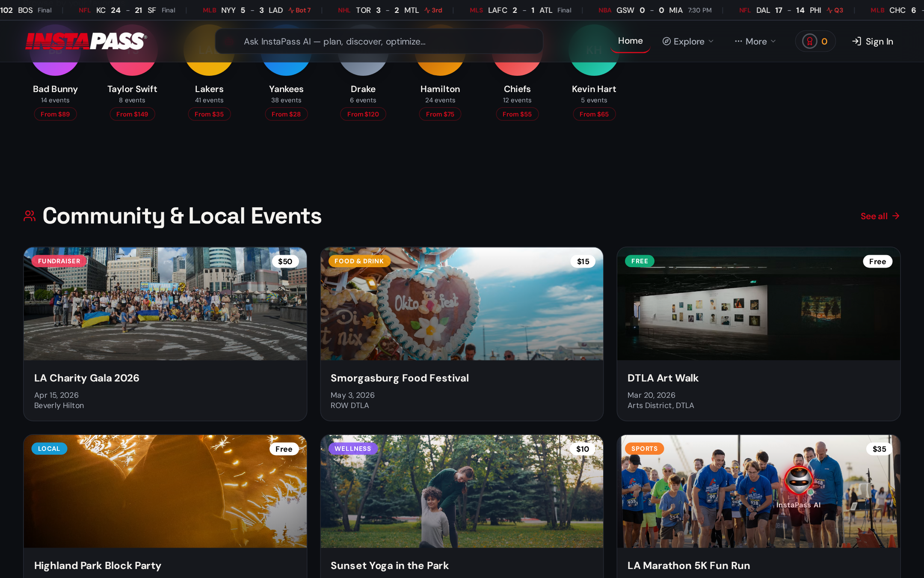924x578 pixels.
Task: Click Yankees From $28 button
Action: (286, 114)
